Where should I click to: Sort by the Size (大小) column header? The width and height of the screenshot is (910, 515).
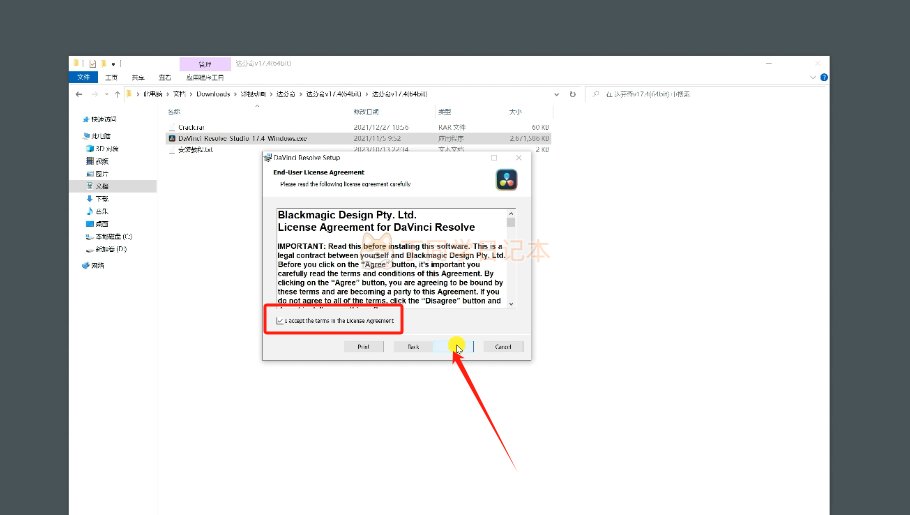[515, 111]
